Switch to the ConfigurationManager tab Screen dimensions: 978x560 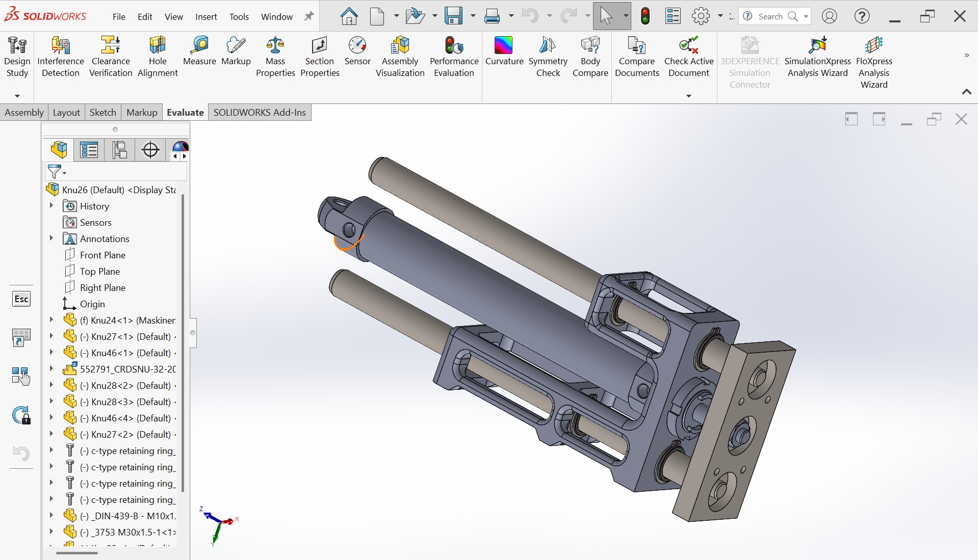(120, 150)
